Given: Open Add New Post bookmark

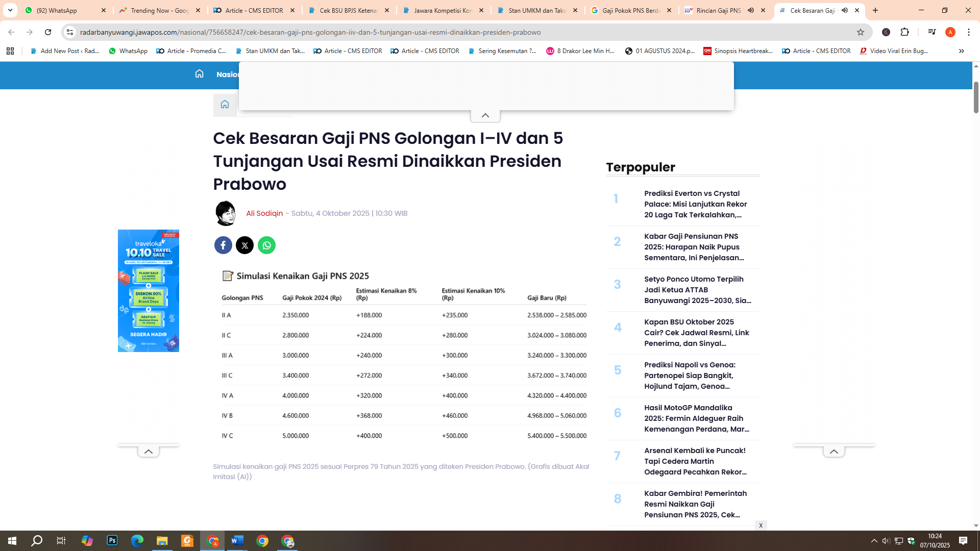Looking at the screenshot, I should [x=65, y=51].
